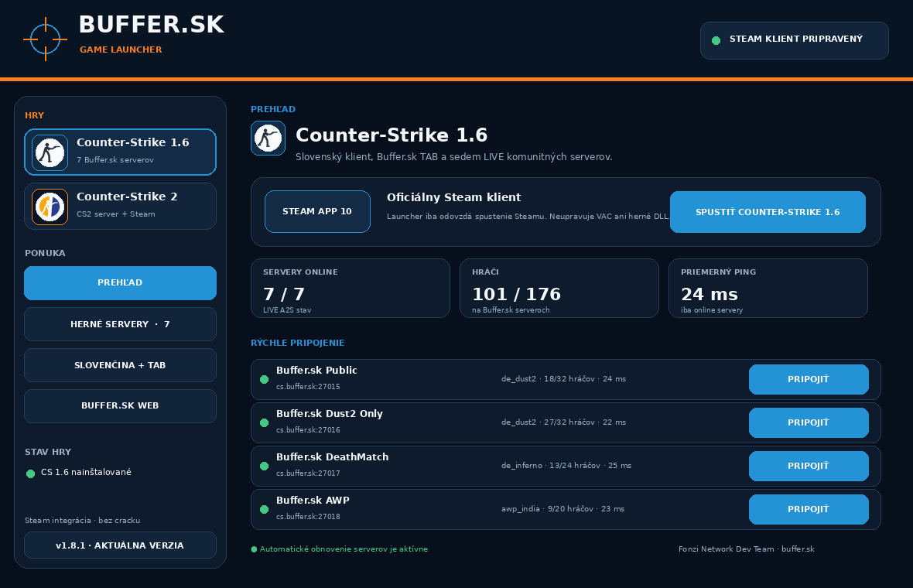The width and height of the screenshot is (913, 588).
Task: Click CS 1.6 nainštalované status text
Action: pos(86,472)
